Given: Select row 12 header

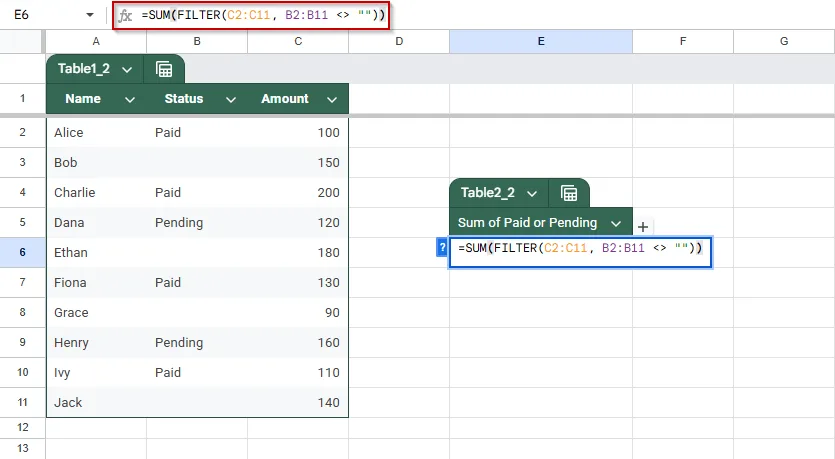Looking at the screenshot, I should [22, 428].
